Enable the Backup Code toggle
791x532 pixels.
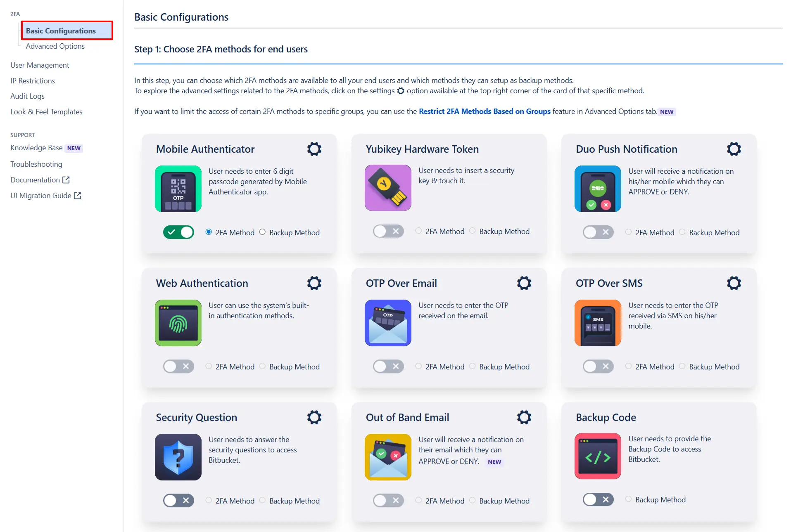pos(598,499)
